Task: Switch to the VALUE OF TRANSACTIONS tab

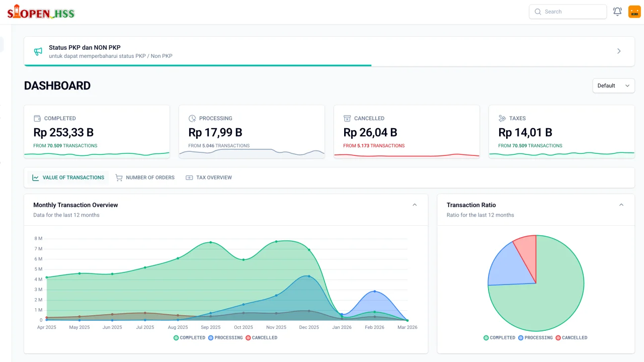Action: [68, 177]
